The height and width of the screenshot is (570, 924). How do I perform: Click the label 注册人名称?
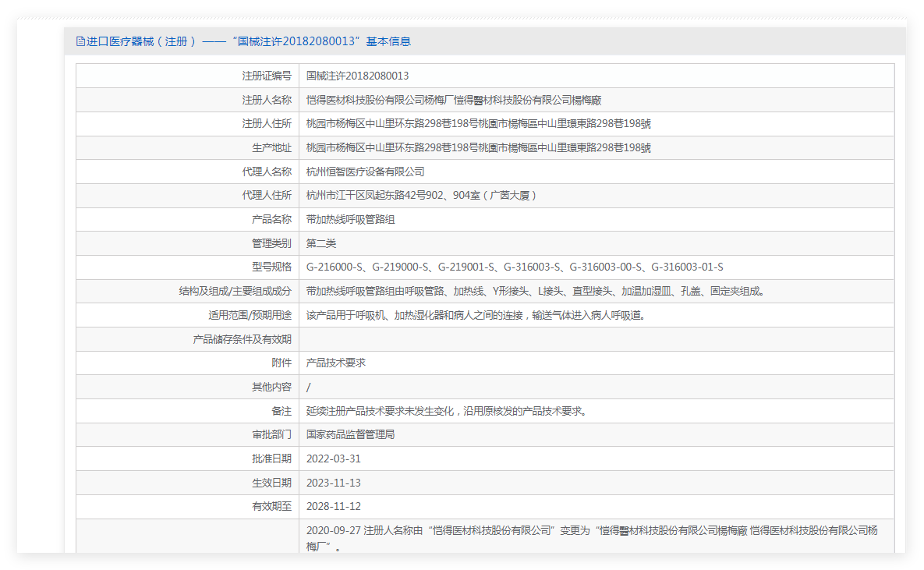pos(267,101)
